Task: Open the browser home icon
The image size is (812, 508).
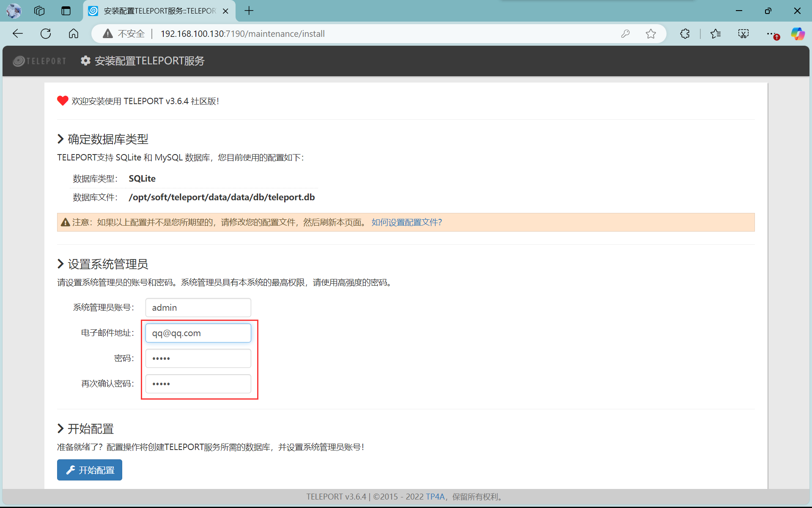Action: point(74,34)
